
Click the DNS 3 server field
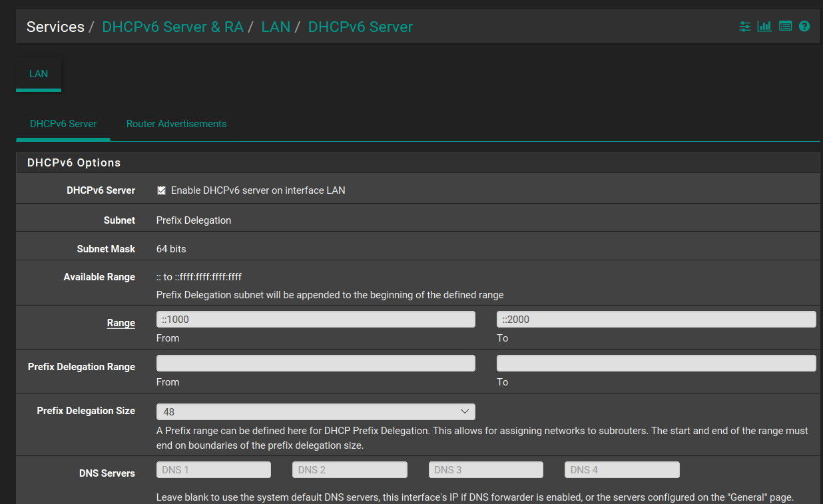(x=485, y=470)
